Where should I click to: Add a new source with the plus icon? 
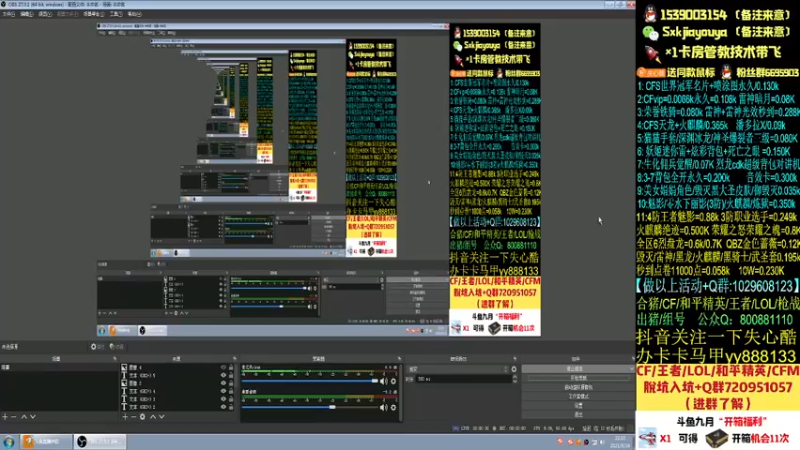[x=125, y=417]
